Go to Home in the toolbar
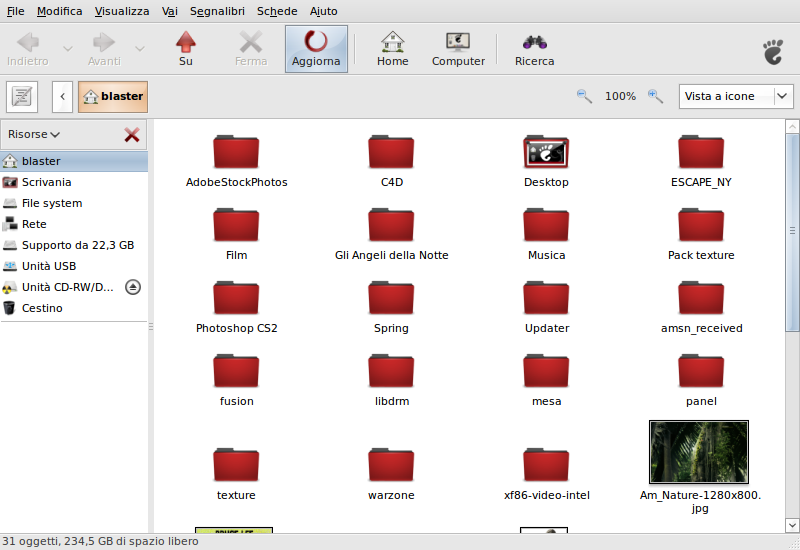The height and width of the screenshot is (550, 800). [392, 48]
